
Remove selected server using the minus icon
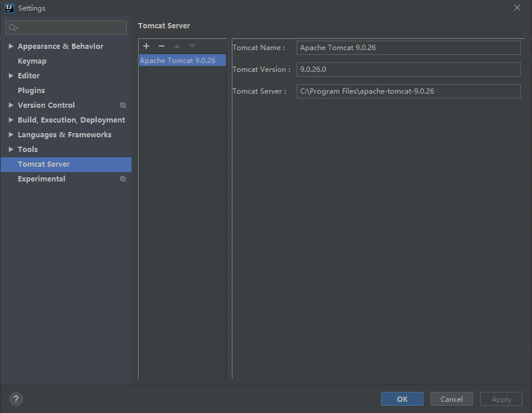pyautogui.click(x=161, y=46)
